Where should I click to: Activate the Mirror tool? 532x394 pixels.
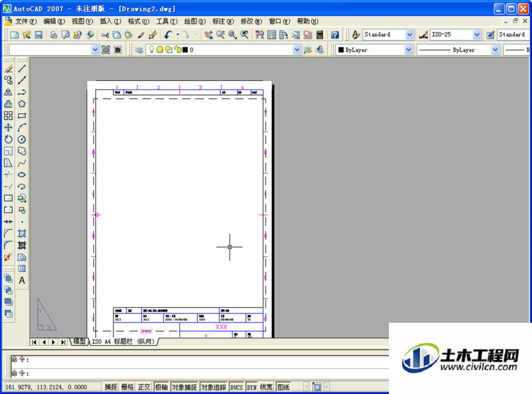9,92
